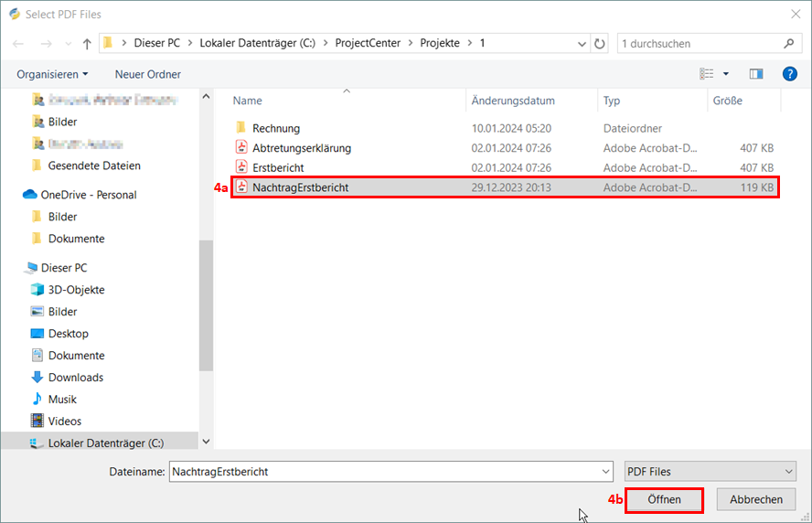Select OneDrive - Personal in sidebar

tap(88, 195)
